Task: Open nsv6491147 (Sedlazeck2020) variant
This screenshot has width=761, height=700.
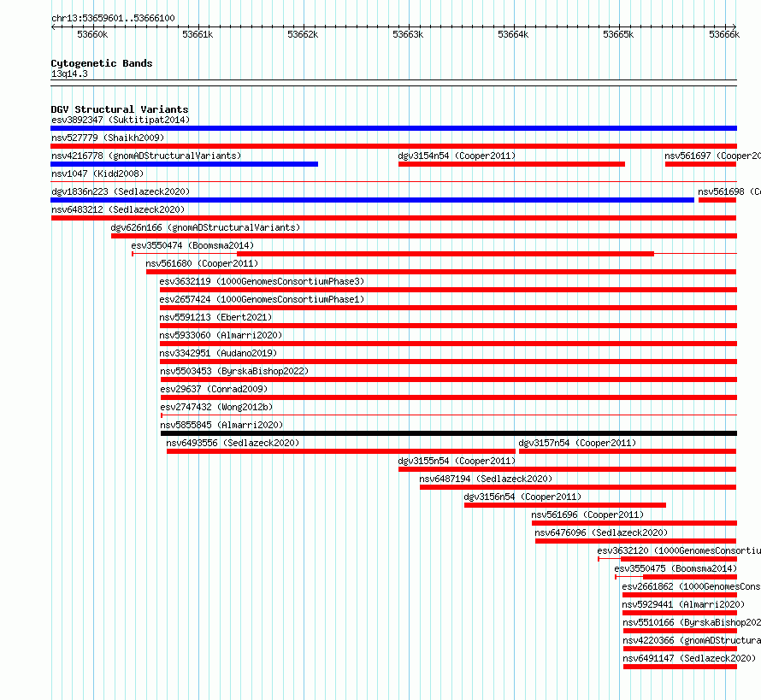Action: [x=690, y=658]
